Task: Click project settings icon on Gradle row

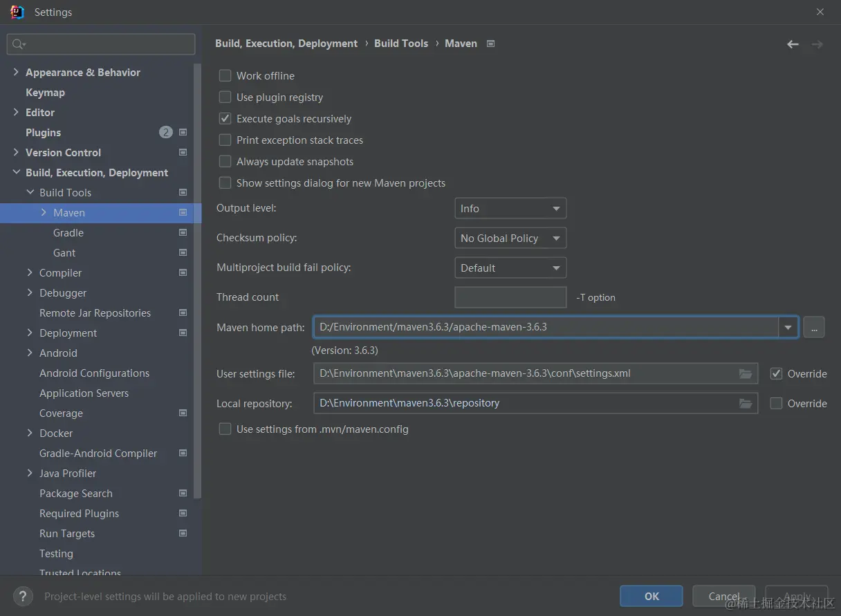Action: 183,232
